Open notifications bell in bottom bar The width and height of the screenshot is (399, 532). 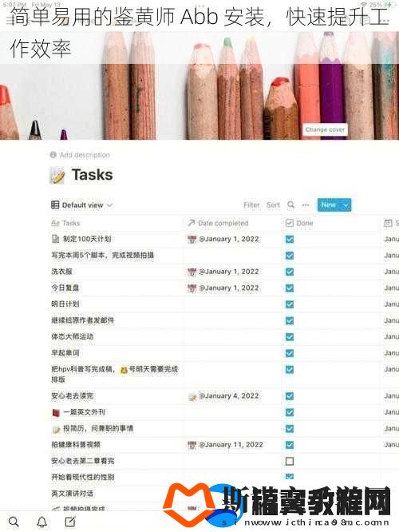point(42,522)
